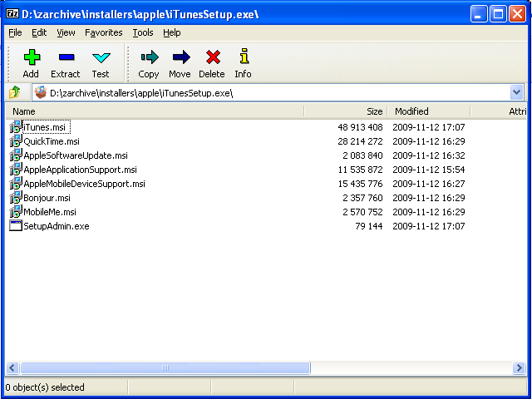Screen dimensions: 532x399
Task: Select the Bonjour.msi file name
Action: 47,198
